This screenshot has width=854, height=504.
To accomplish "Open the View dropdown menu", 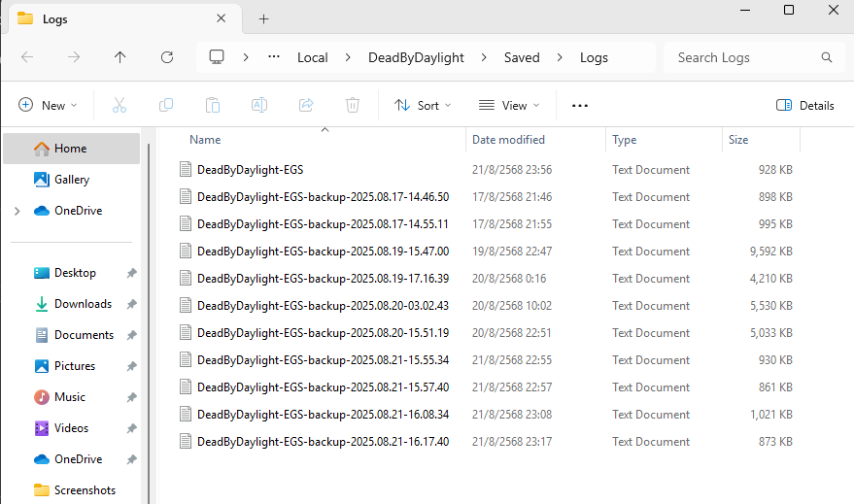I will pos(509,105).
